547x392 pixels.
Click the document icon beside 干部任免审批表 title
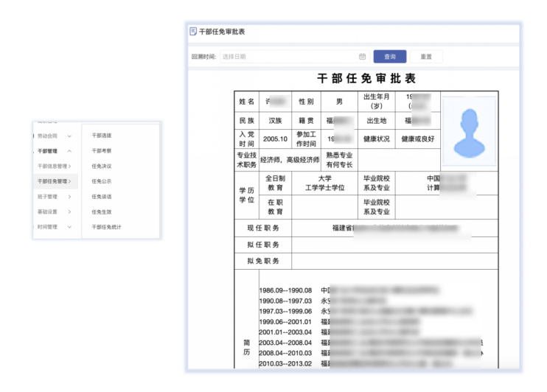tap(193, 32)
